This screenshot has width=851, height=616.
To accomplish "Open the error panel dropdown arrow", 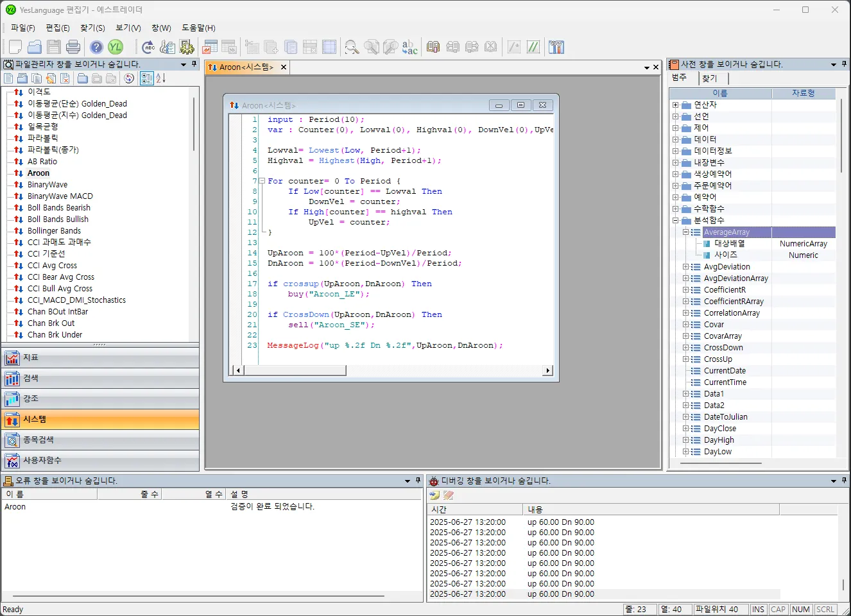I will tap(408, 481).
